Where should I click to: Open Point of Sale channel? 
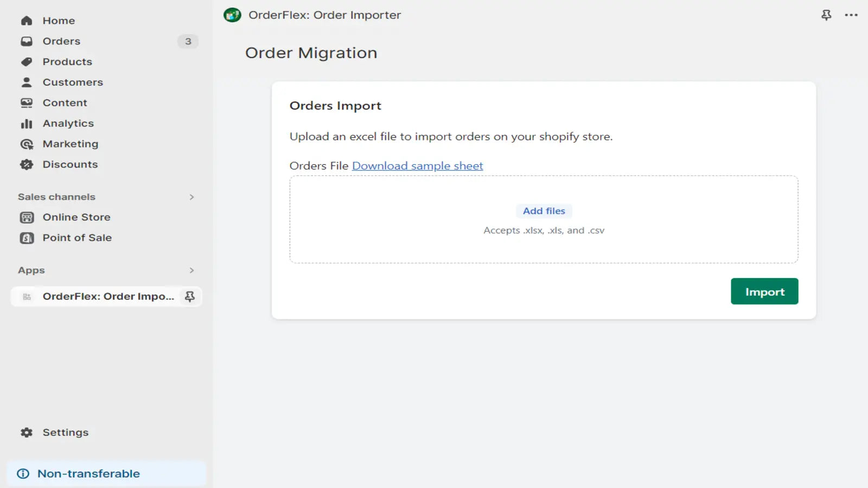(77, 238)
